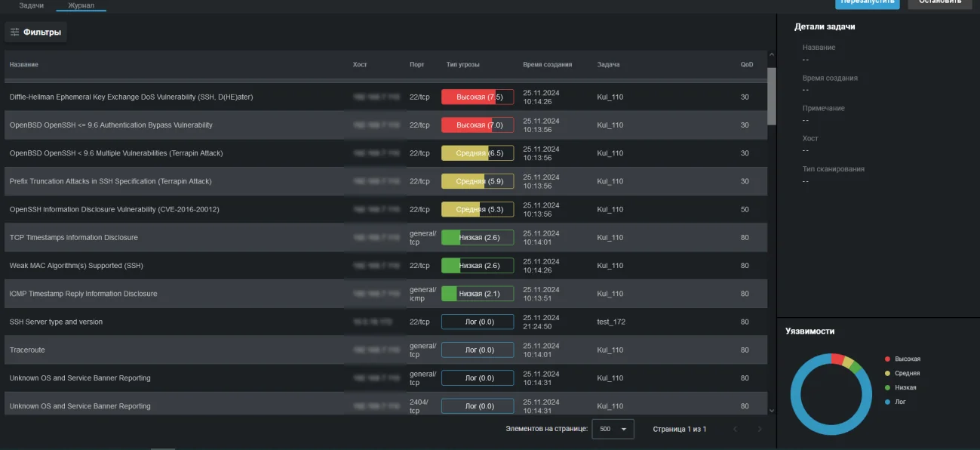Switch to the Задачи tab
Image resolution: width=980 pixels, height=450 pixels.
[x=32, y=5]
